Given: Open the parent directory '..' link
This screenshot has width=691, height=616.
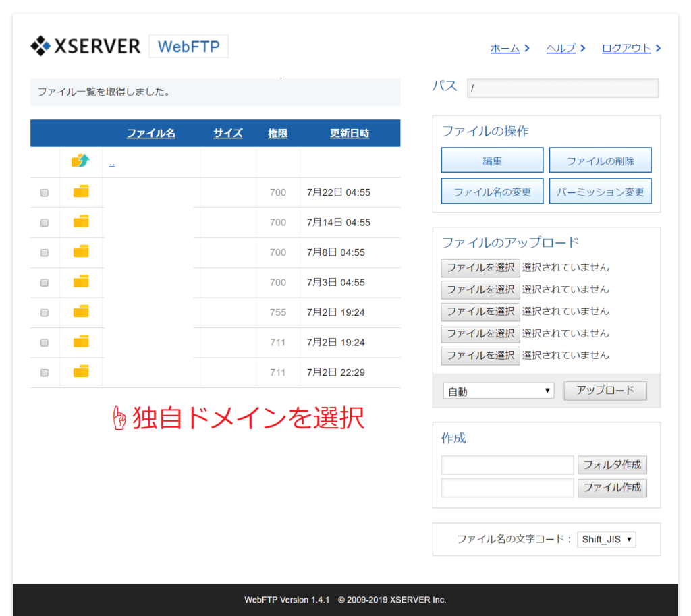Looking at the screenshot, I should (x=112, y=164).
